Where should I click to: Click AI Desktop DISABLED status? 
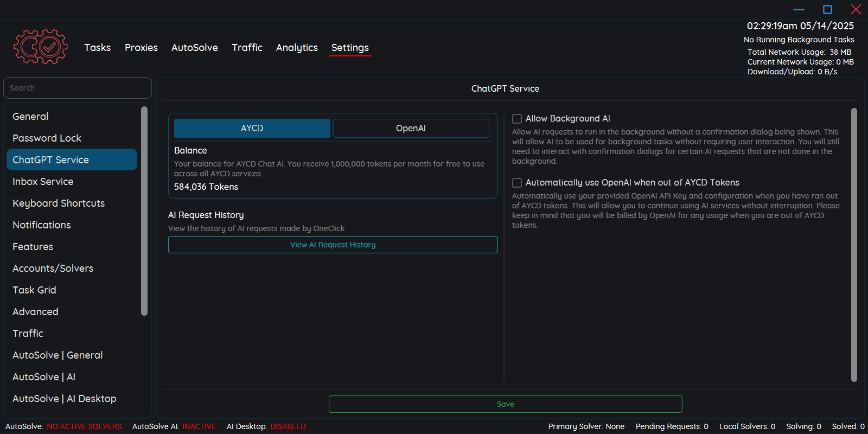click(x=266, y=426)
